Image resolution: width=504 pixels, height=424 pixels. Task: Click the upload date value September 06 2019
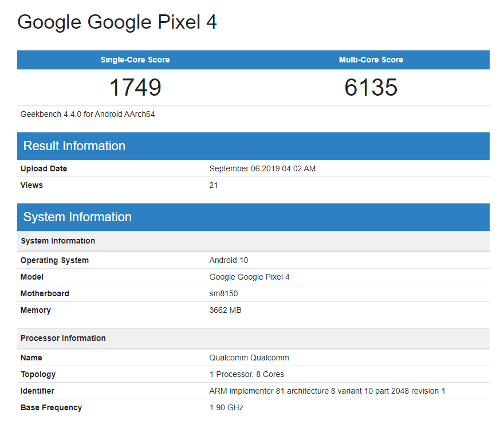pos(262,168)
